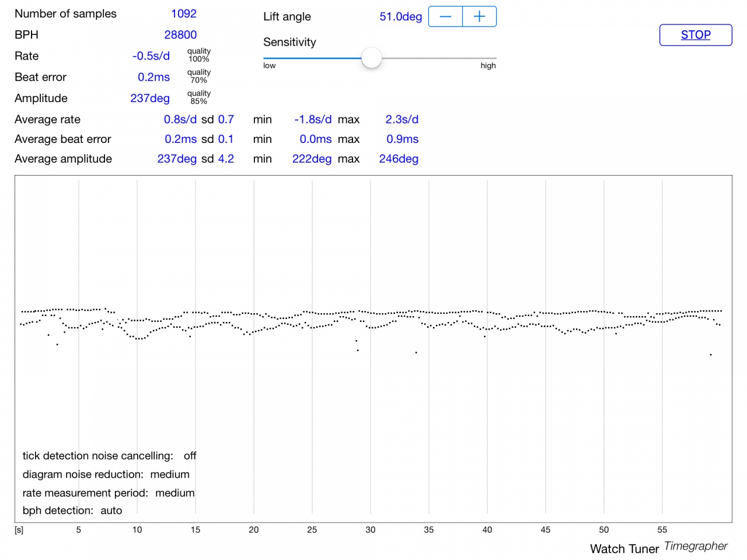The width and height of the screenshot is (747, 560).
Task: Click the Number of samples value 1092
Action: click(184, 14)
